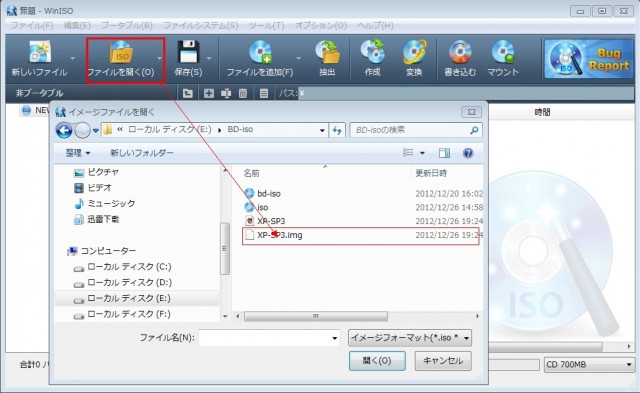Expand the address bar path dropdown
Image resolution: width=640 pixels, height=393 pixels.
[x=322, y=130]
